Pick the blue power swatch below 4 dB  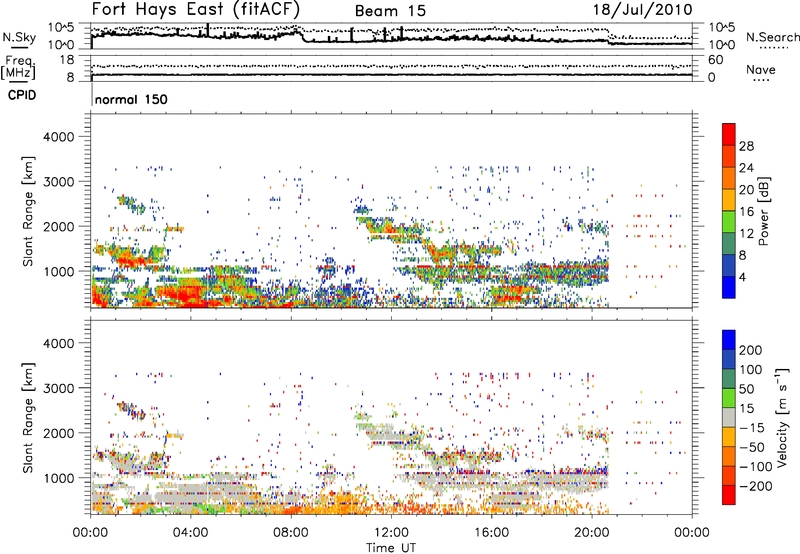coord(729,287)
